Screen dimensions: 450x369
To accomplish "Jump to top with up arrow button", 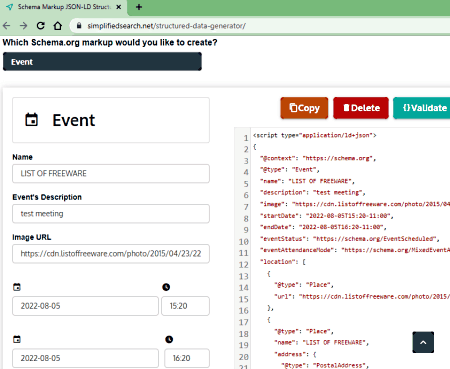I will click(x=423, y=342).
